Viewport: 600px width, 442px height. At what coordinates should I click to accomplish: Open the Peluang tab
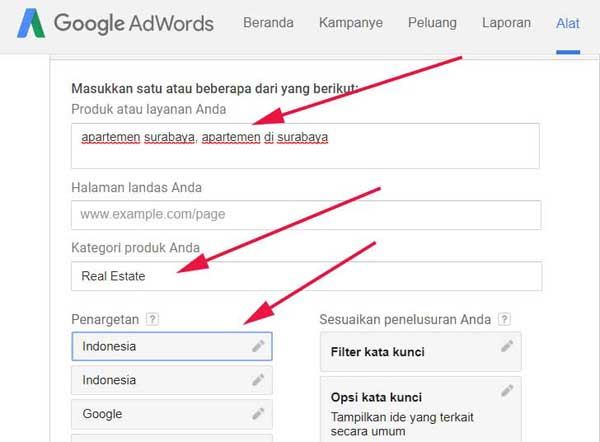[x=432, y=23]
